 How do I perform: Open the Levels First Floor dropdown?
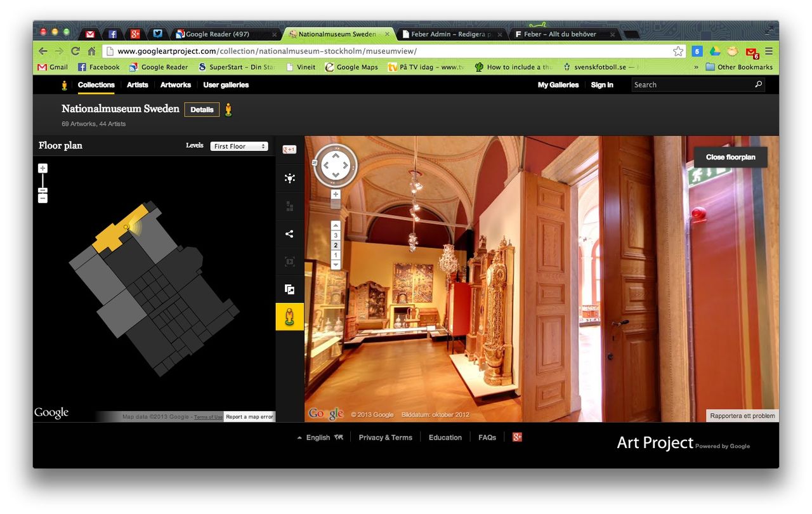239,146
